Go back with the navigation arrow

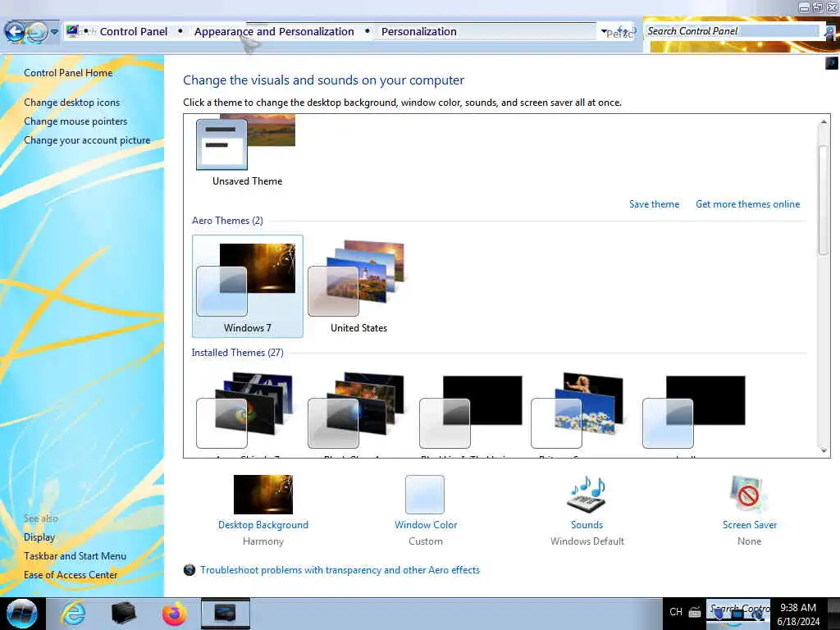click(x=15, y=32)
